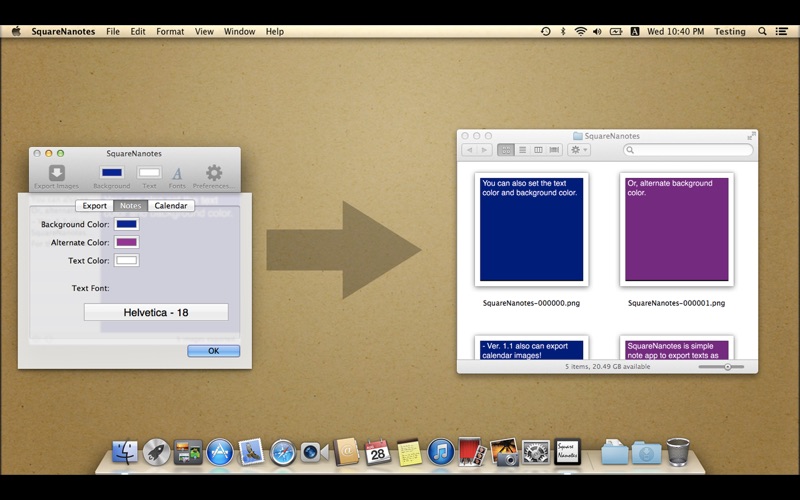
Task: Open Mail from the Dock
Action: tap(251, 452)
